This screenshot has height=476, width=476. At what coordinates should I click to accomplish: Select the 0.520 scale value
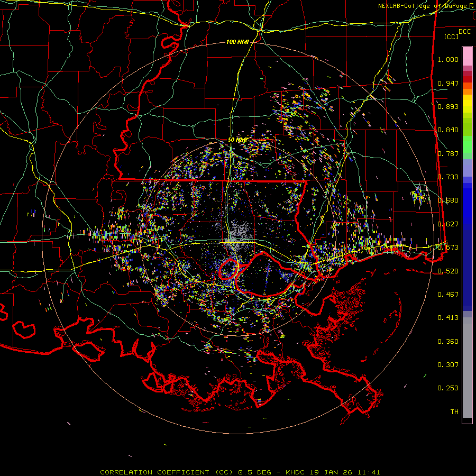[448, 271]
